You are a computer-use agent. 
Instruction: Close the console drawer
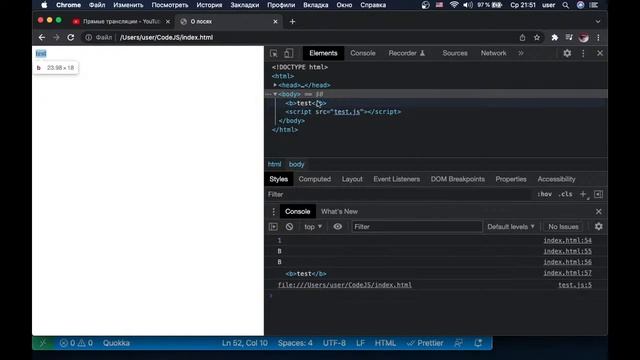598,211
